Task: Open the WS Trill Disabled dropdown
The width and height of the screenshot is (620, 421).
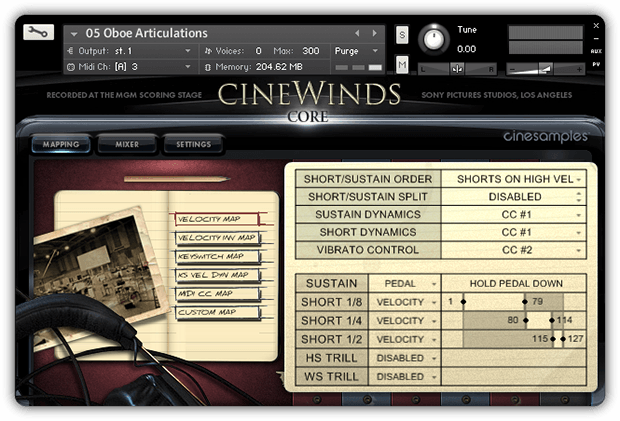Action: click(x=405, y=377)
